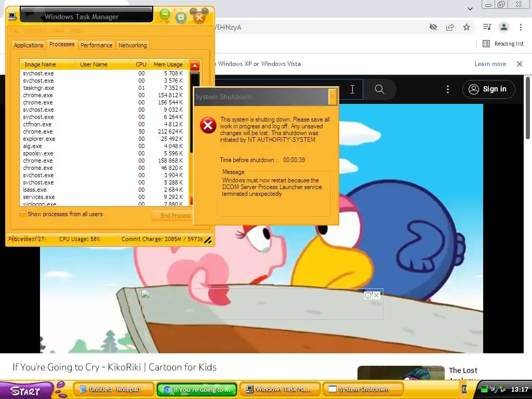
Task: Click the green CPU meter tray icon
Action: coord(484,389)
